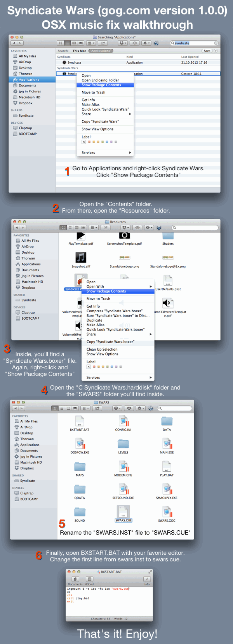The width and height of the screenshot is (233, 644).
Task: Click Quick Look eye icon in SWARS toolbar
Action: [129, 408]
